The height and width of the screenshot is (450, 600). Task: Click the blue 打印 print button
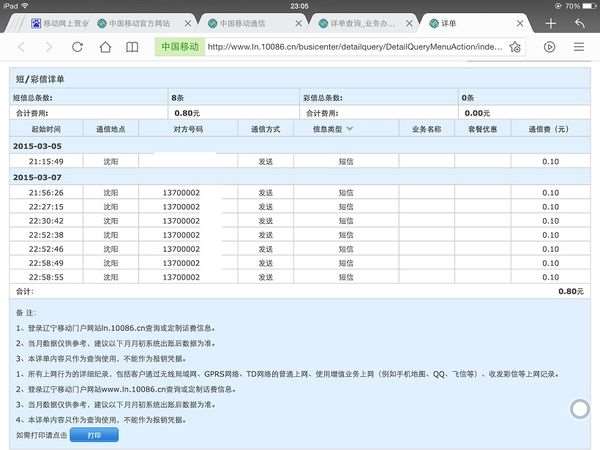pos(94,435)
